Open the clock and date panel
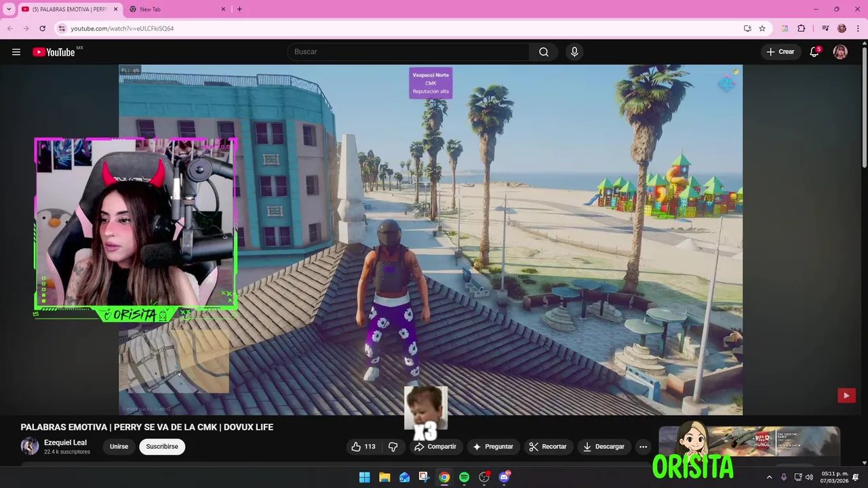The width and height of the screenshot is (868, 488). click(835, 477)
